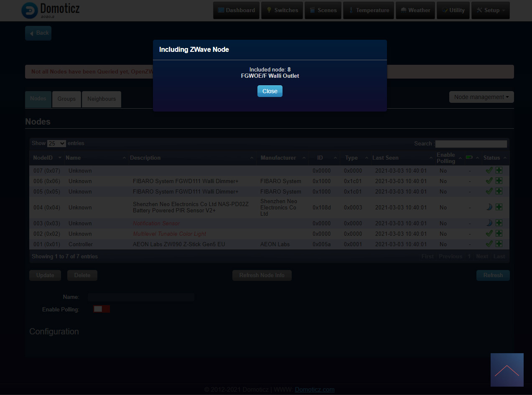Focus the table Search field
The image size is (532, 395).
point(471,144)
